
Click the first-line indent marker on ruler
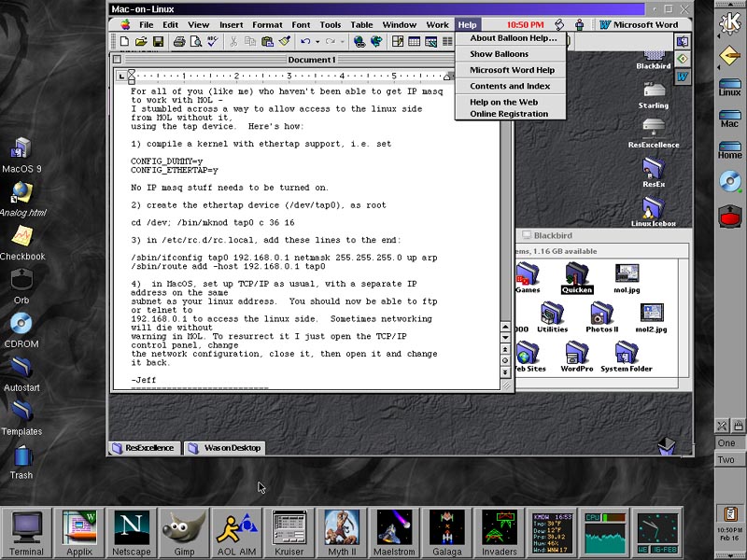(132, 73)
